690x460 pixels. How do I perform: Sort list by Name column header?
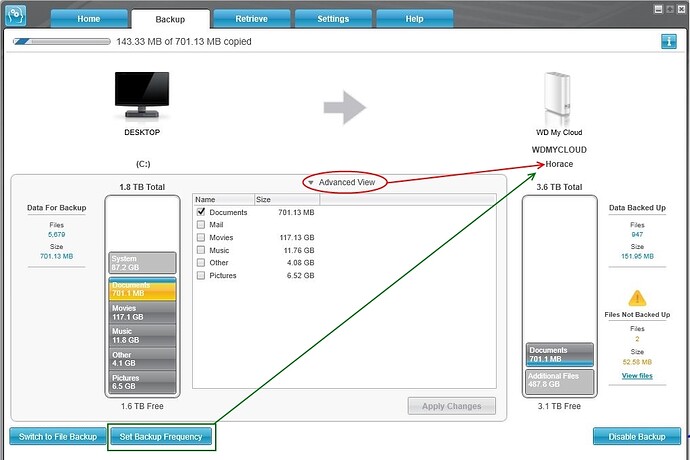[224, 199]
